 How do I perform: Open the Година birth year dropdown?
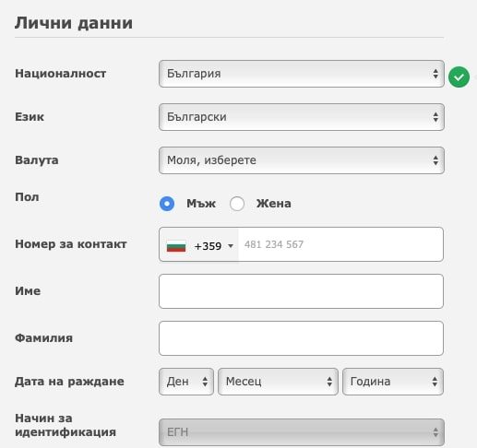(393, 382)
